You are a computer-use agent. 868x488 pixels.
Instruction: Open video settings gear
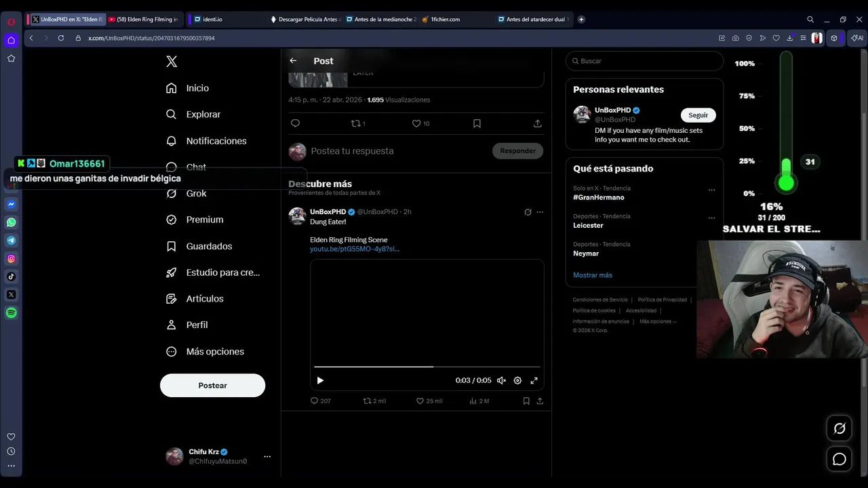click(517, 381)
